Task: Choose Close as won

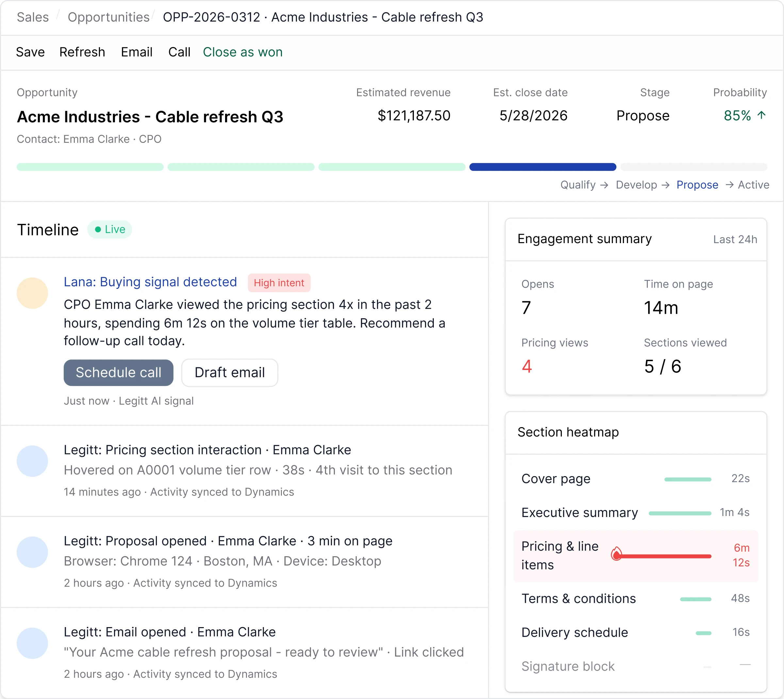Action: [243, 52]
